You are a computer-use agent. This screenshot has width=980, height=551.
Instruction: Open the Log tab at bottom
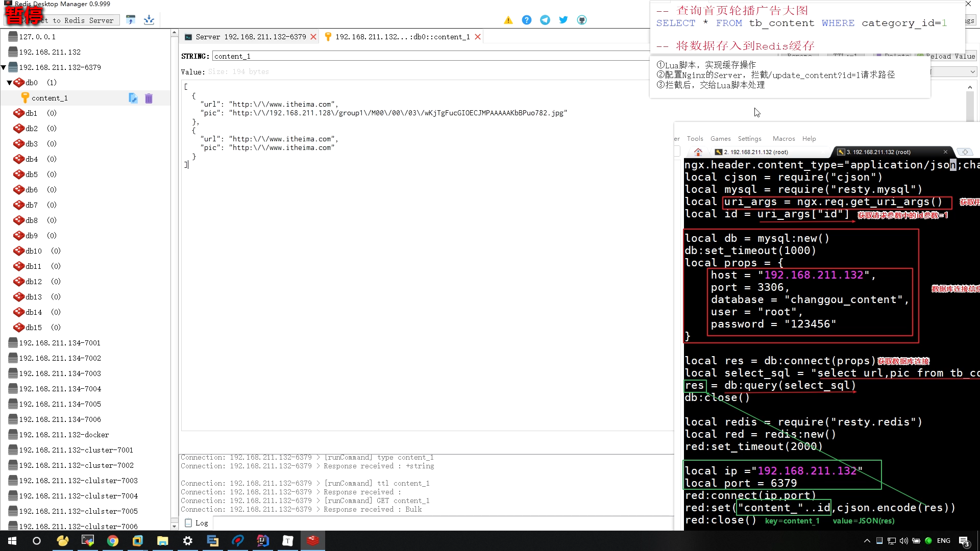(197, 523)
